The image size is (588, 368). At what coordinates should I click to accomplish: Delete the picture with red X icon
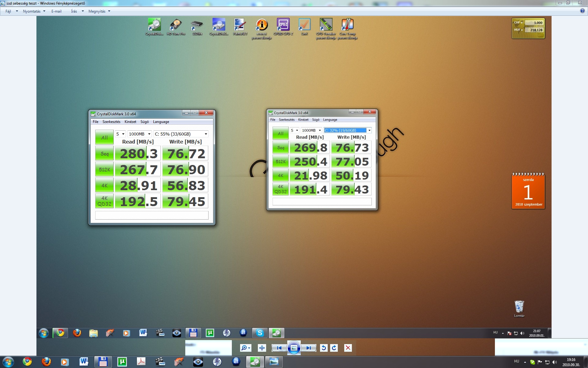pyautogui.click(x=348, y=348)
